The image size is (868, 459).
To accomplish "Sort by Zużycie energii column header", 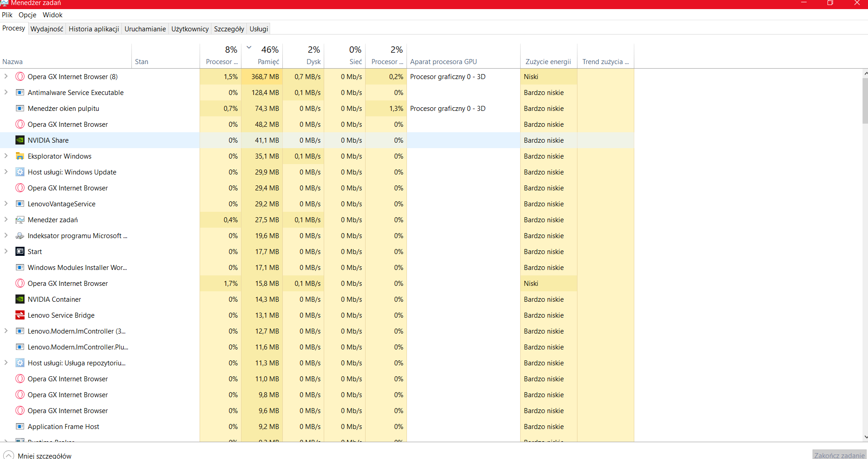I will (x=549, y=56).
